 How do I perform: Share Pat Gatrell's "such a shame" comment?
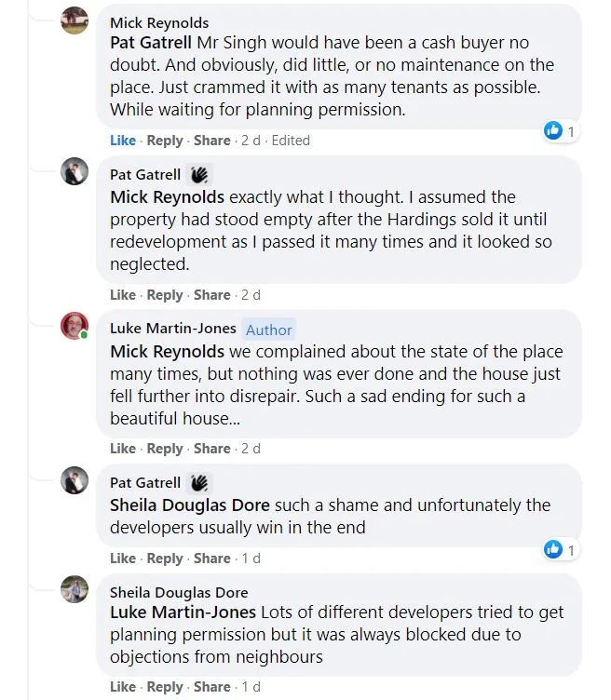211,559
